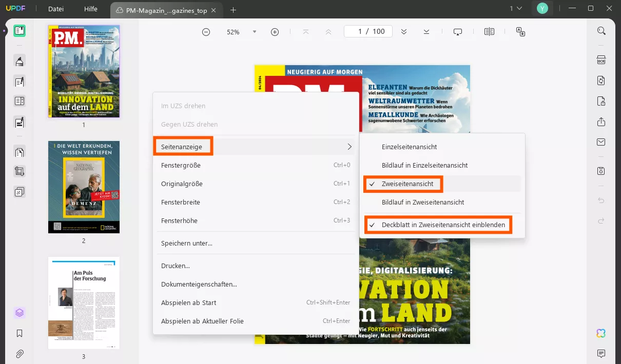Screen dimensions: 621x364
Task: Click the page number input field
Action: click(368, 31)
